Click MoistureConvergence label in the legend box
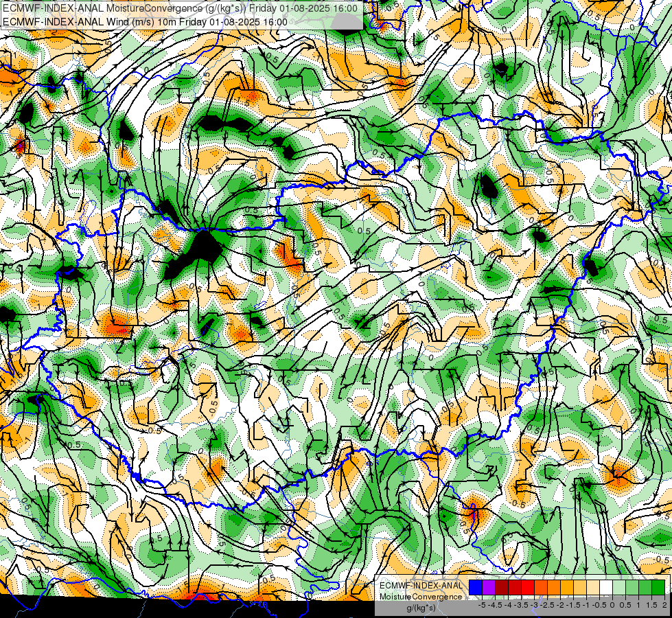Viewport: 672px width, 618px height. (x=421, y=597)
